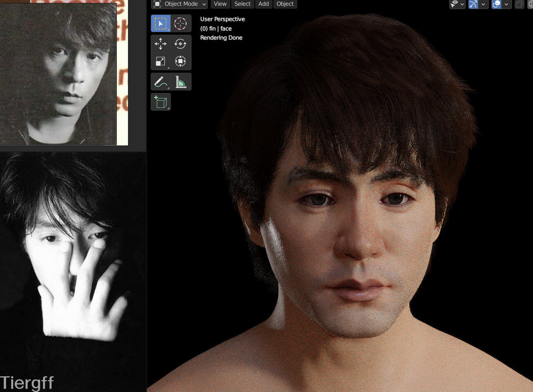Image resolution: width=533 pixels, height=392 pixels.
Task: Select the Add Cube tool
Action: pyautogui.click(x=161, y=102)
